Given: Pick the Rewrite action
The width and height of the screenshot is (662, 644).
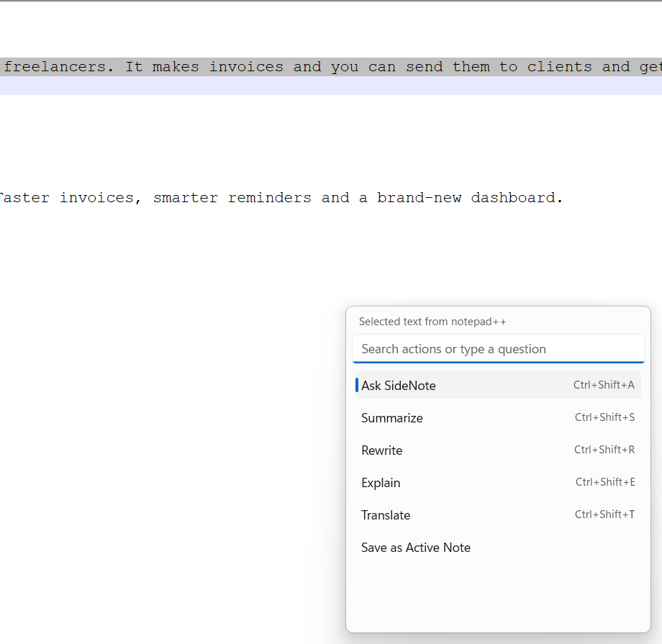Looking at the screenshot, I should click(x=498, y=450).
